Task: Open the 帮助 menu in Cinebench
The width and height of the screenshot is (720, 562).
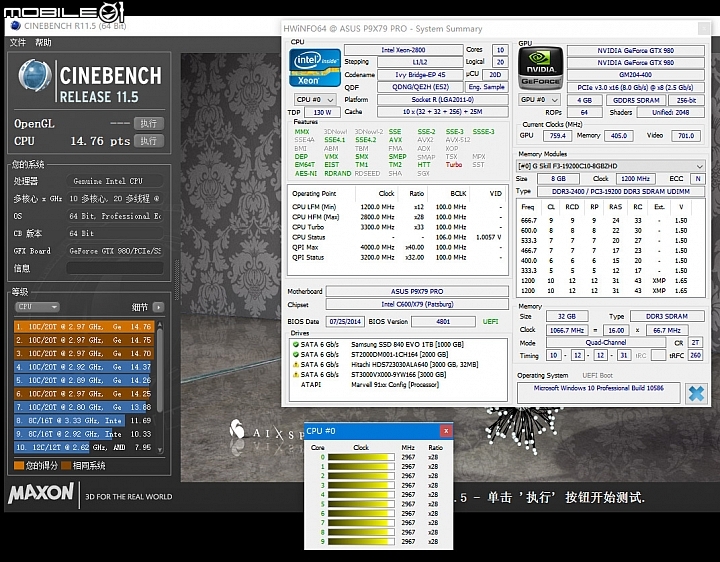Action: point(43,42)
